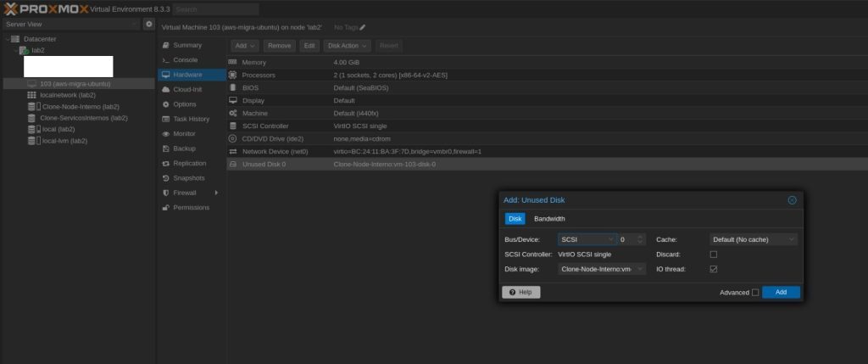Open the Bus/Device SCSI dropdown
868x364 pixels.
pyautogui.click(x=587, y=240)
